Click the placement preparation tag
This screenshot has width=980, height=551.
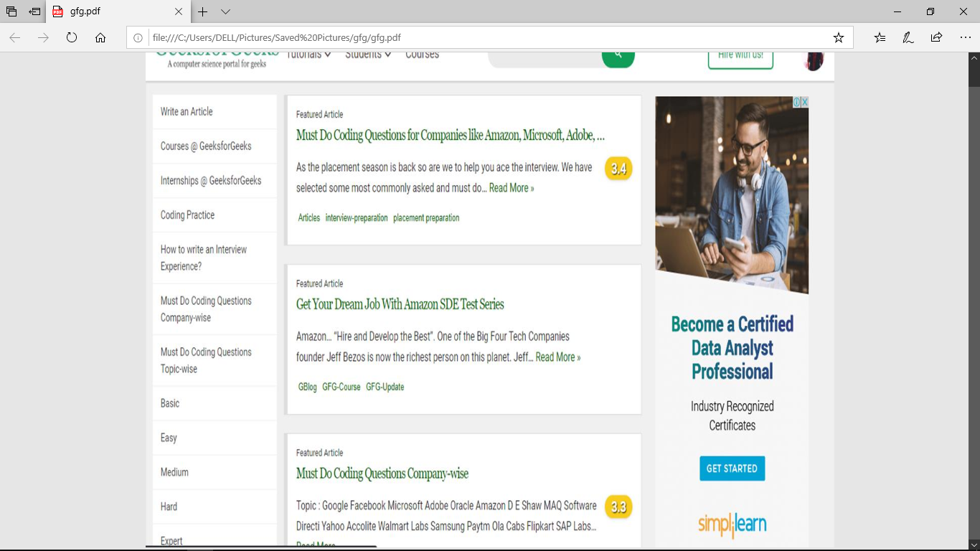pos(426,218)
